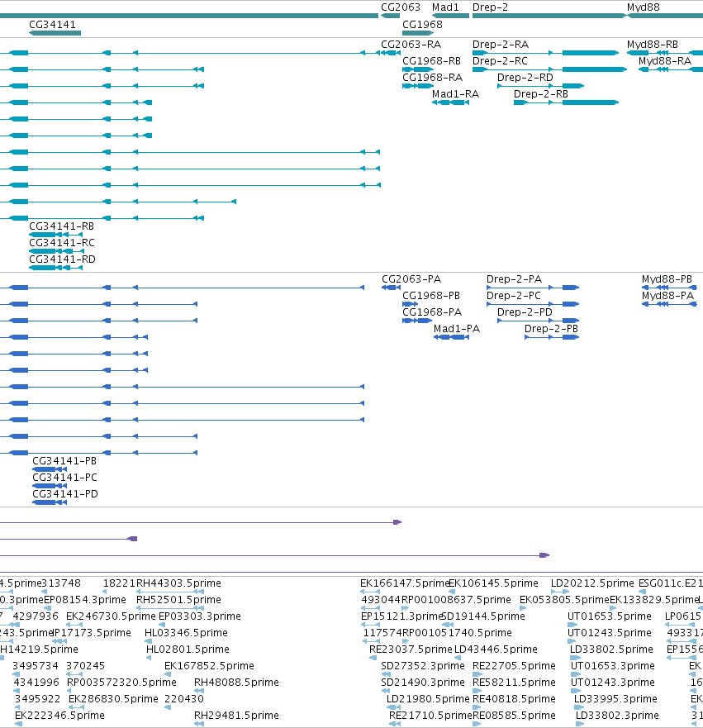Click the Myd88 gene label
703x728 pixels.
[x=644, y=7]
